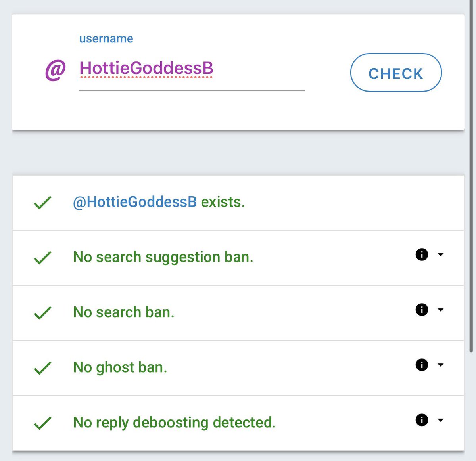Screen dimensions: 476x461
Task: Click checkmark beside No search ban
Action: point(42,313)
